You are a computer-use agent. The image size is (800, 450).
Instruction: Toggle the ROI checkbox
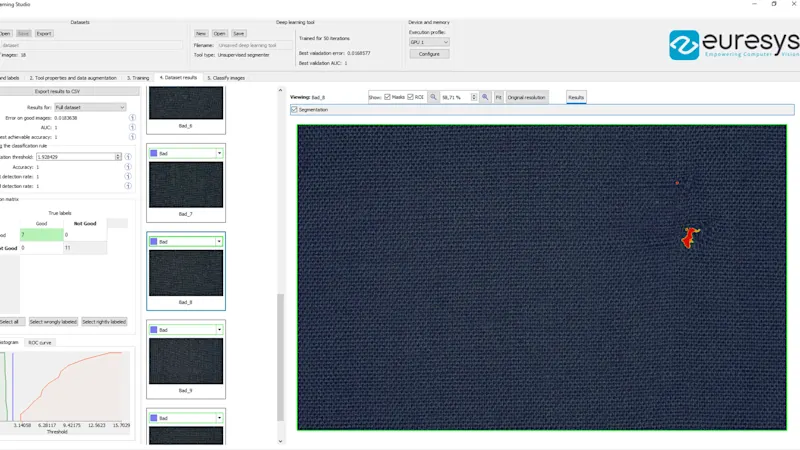point(411,97)
